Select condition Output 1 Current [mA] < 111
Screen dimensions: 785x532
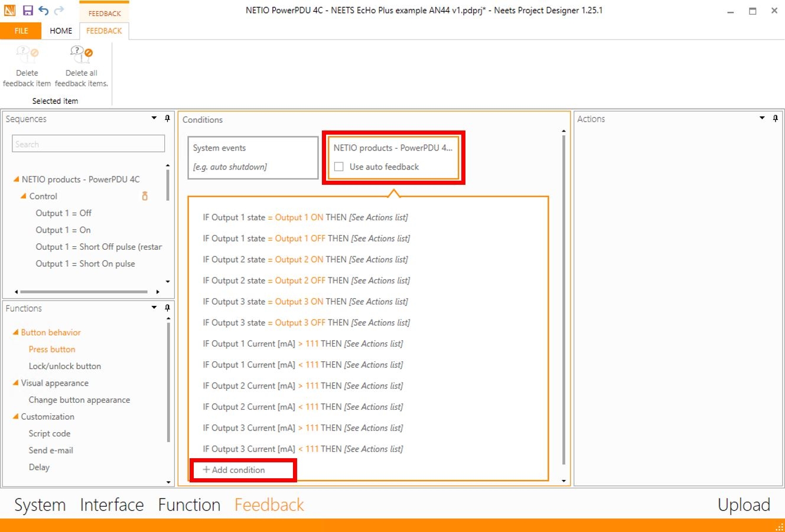[x=303, y=365]
